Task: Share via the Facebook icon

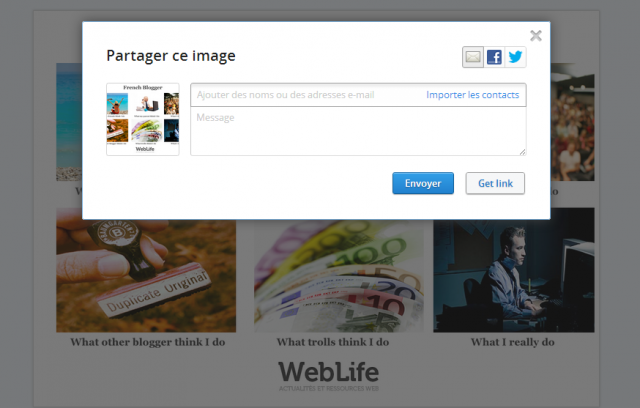Action: 494,57
